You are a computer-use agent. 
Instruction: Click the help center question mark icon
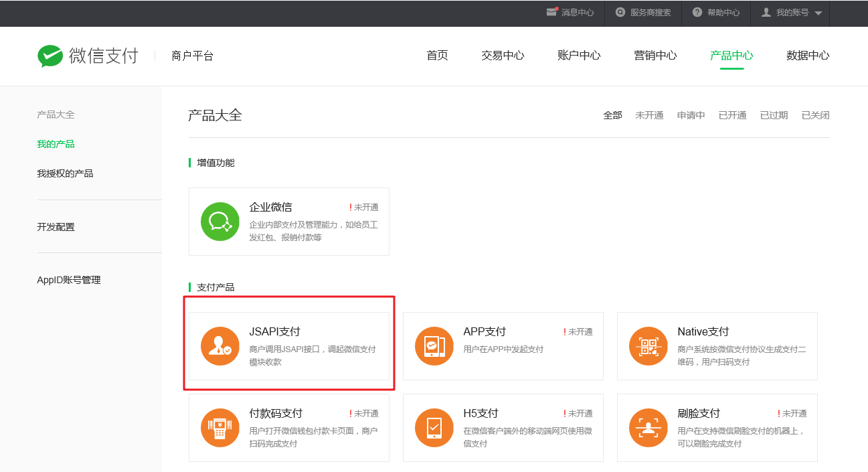point(697,12)
